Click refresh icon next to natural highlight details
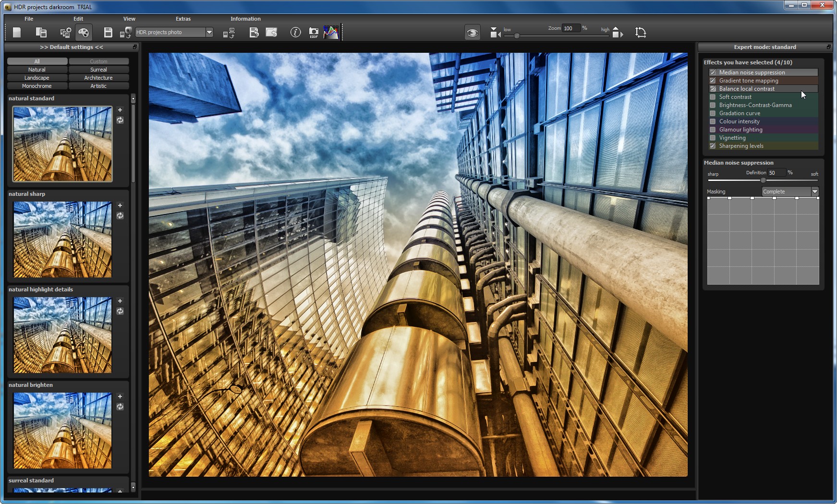 tap(120, 312)
